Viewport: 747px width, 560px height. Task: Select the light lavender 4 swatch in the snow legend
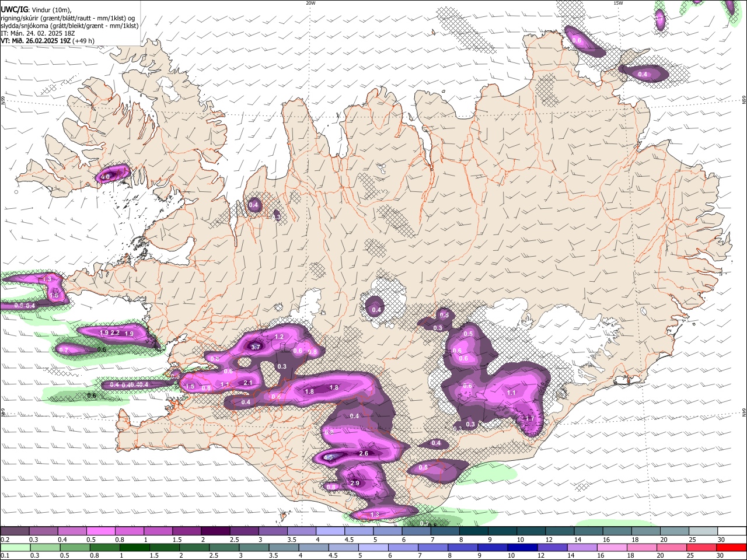pos(330,531)
